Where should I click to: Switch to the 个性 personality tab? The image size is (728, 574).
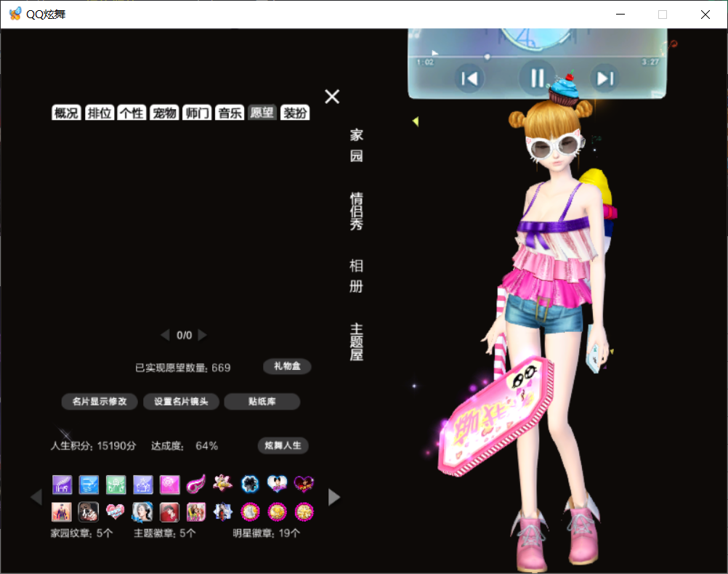click(x=132, y=113)
